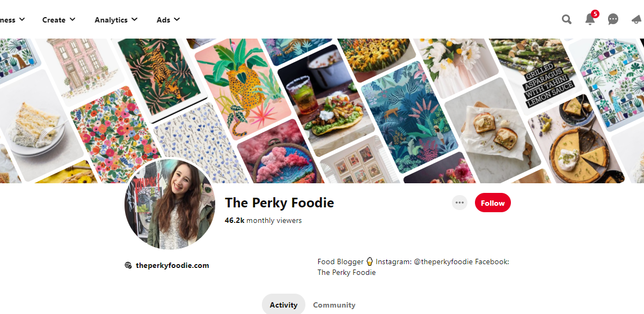Click The Perky Foodie profile name
The width and height of the screenshot is (644, 314).
(279, 203)
